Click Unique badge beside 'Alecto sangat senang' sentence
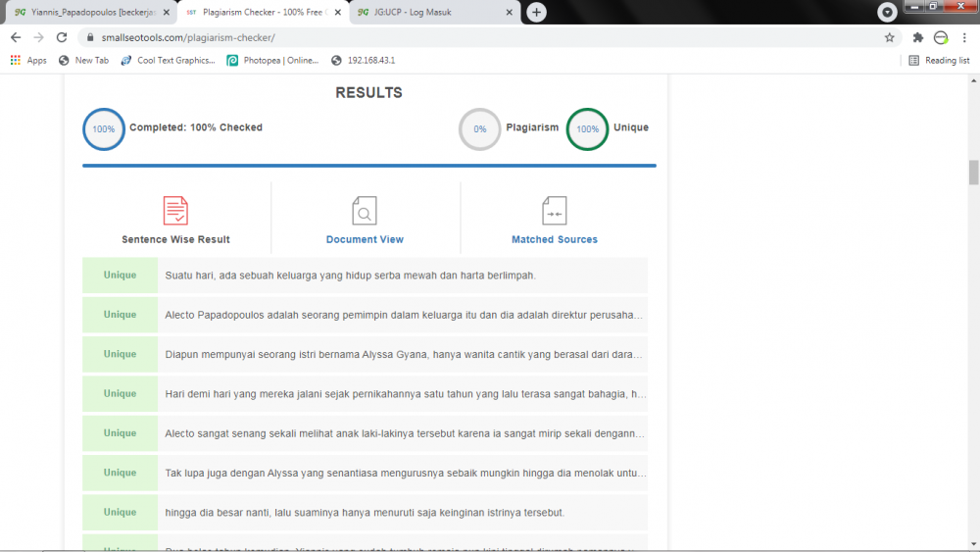 pos(120,433)
